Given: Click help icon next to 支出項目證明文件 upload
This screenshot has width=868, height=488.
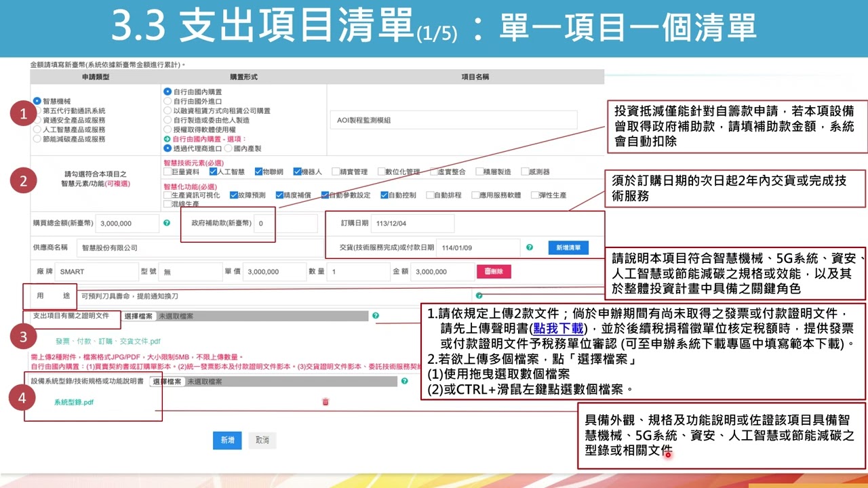Looking at the screenshot, I should tap(376, 316).
